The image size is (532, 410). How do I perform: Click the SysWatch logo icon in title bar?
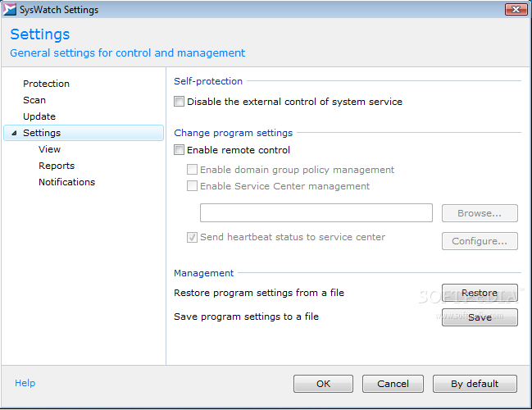9,9
